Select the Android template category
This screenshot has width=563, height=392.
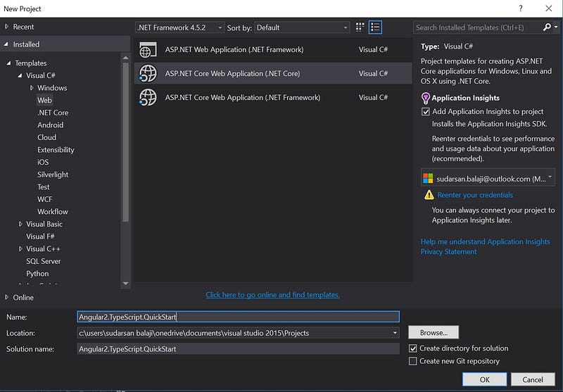coord(50,125)
